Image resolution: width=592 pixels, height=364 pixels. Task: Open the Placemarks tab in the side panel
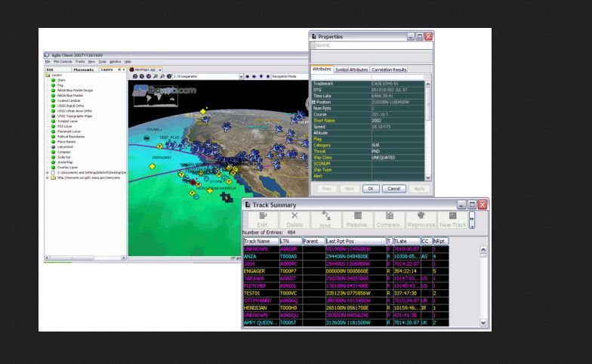83,69
